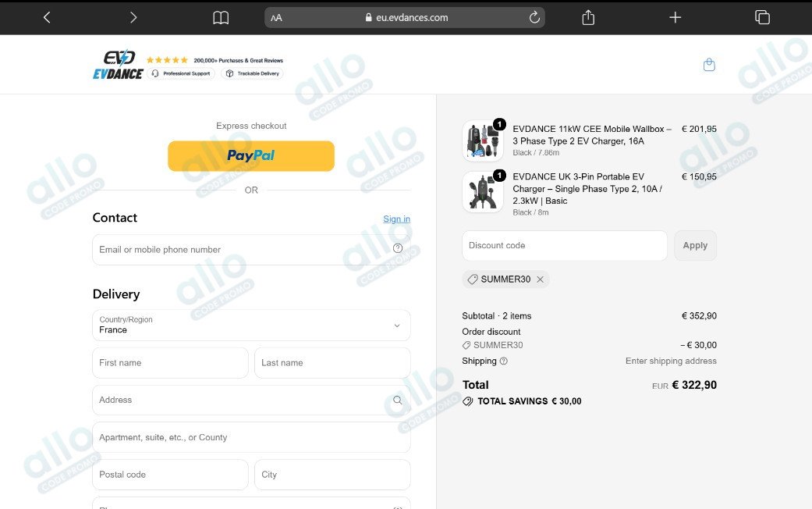Viewport: 812px width, 509px height.
Task: Show all tabs with the tabs icon
Action: tap(762, 18)
